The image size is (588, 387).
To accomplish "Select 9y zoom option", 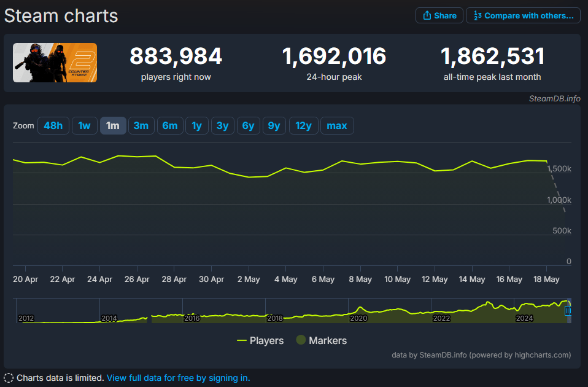I will [274, 125].
